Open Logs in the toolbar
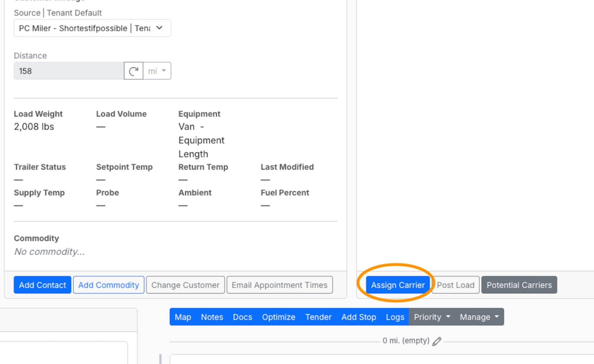This screenshot has height=364, width=594. point(395,317)
